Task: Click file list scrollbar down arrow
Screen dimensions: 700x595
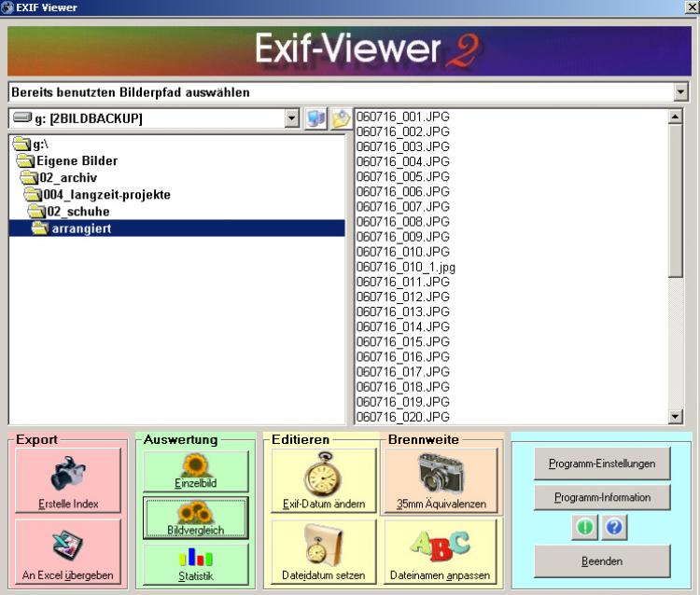Action: [x=677, y=417]
